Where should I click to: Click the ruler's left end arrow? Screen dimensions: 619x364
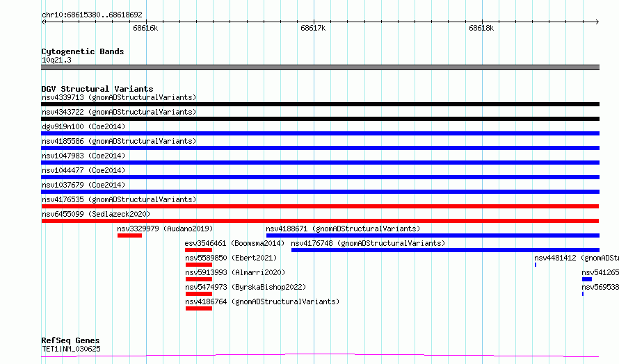click(43, 22)
